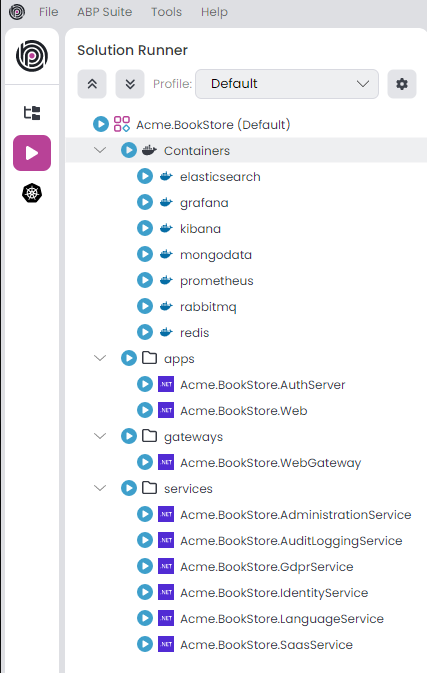Start the mongodata container
The width and height of the screenshot is (427, 673).
pyautogui.click(x=145, y=255)
